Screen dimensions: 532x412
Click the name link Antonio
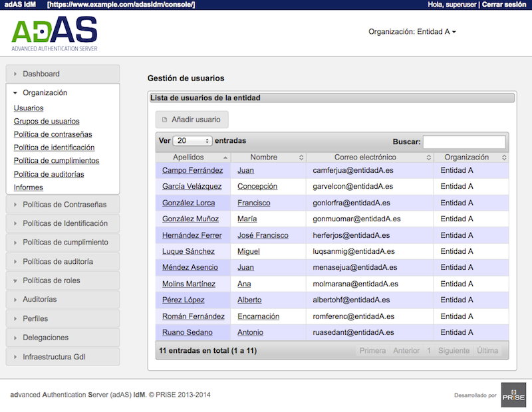point(251,332)
